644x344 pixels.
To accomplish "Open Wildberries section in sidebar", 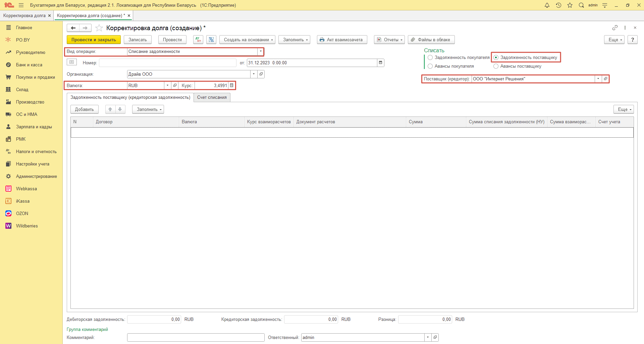I will coord(27,226).
